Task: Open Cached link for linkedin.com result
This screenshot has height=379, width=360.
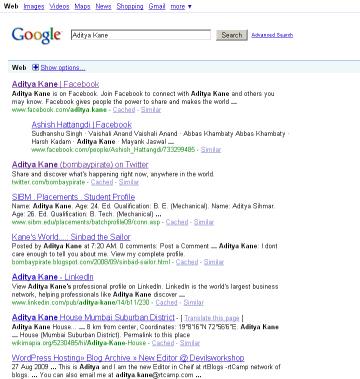Action: (166, 302)
